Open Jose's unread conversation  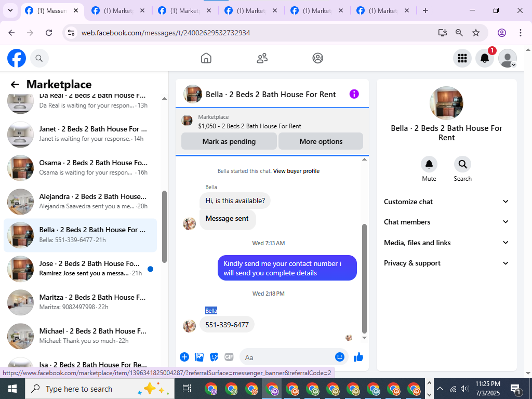tap(81, 269)
